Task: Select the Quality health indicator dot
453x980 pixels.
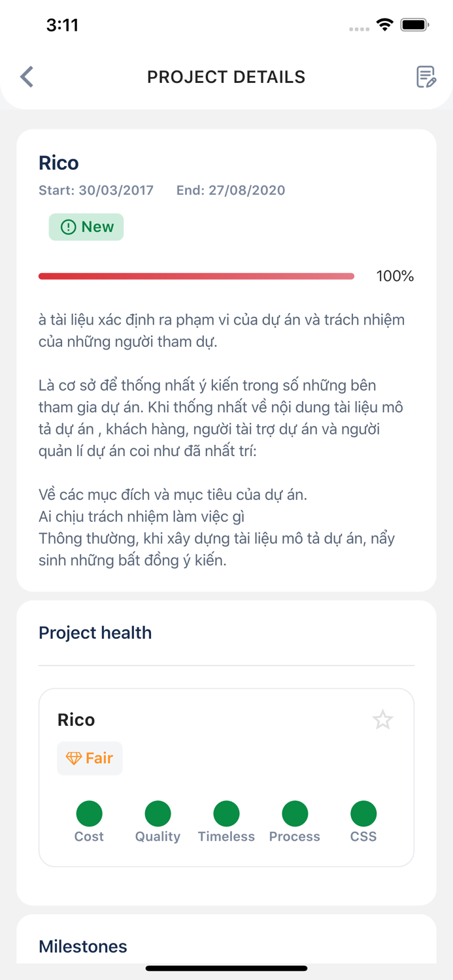Action: click(x=158, y=813)
